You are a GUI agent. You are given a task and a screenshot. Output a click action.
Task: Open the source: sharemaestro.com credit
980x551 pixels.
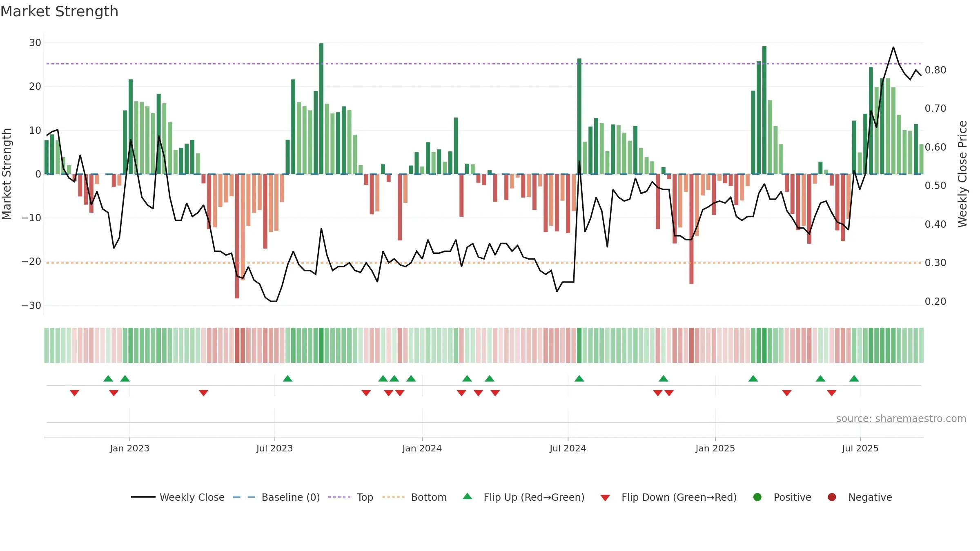click(901, 419)
